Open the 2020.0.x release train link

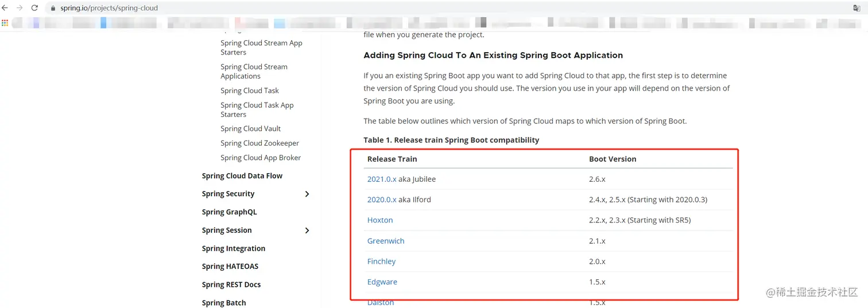pyautogui.click(x=382, y=200)
